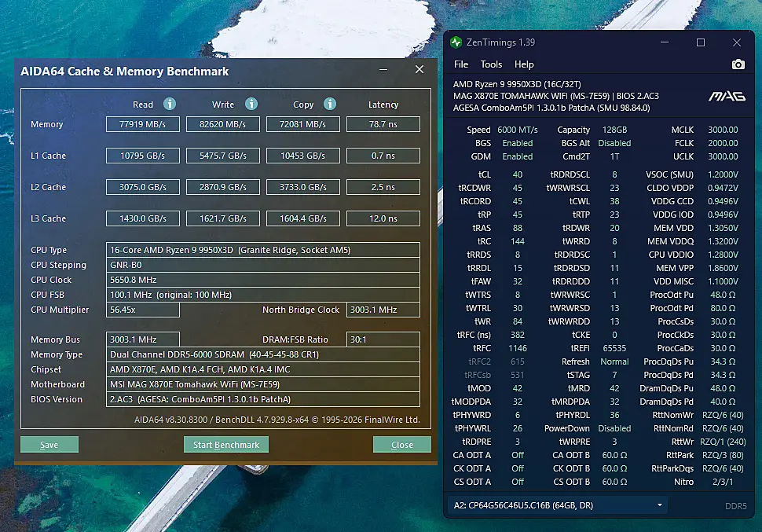Viewport: 762px width, 532px height.
Task: Take a screenshot with ZenTimings camera icon
Action: click(738, 64)
